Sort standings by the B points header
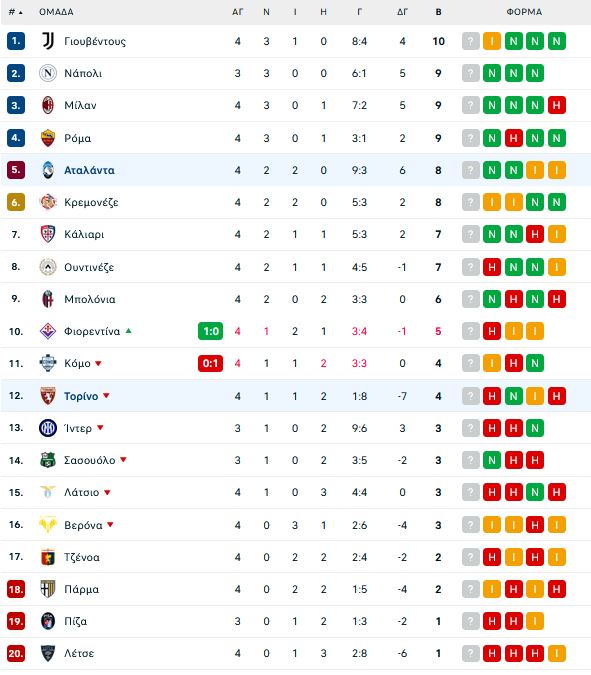Screen dimensions: 591x675 (x=438, y=12)
